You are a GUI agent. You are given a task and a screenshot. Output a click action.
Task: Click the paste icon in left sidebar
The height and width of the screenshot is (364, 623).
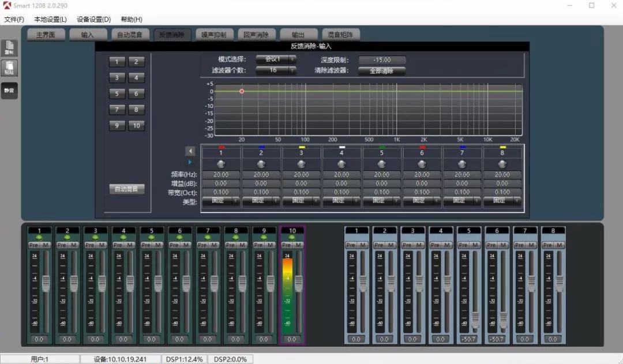click(x=9, y=68)
